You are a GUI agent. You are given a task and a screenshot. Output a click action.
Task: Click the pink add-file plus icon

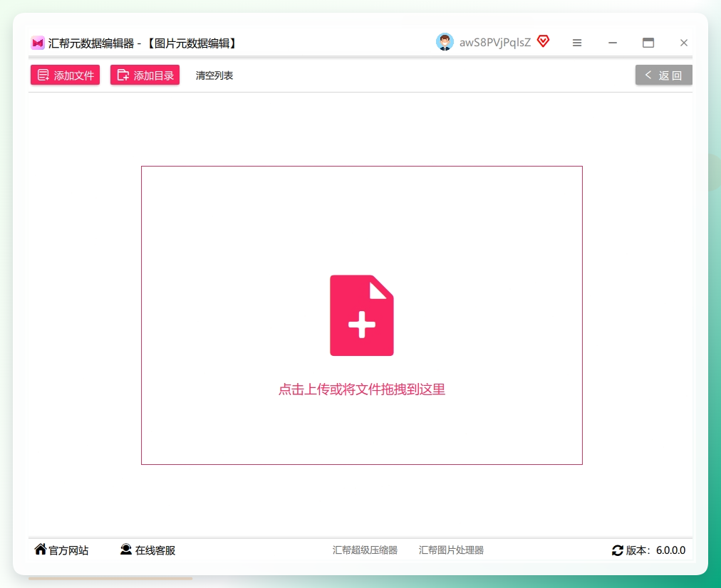click(362, 315)
